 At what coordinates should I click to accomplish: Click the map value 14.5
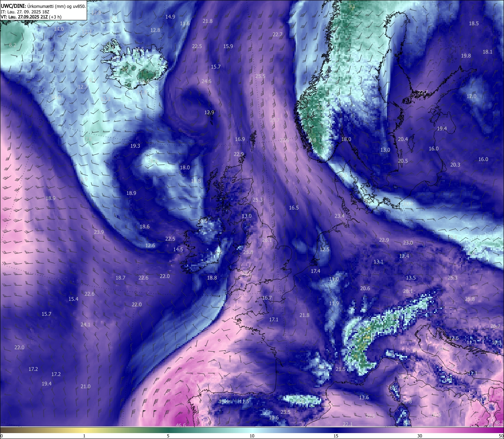click(x=178, y=249)
